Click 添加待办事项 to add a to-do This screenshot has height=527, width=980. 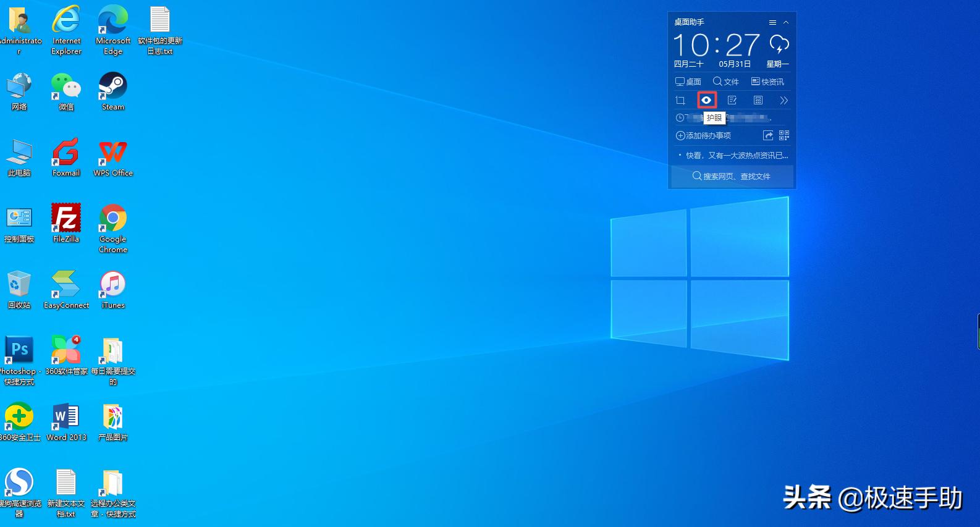(703, 135)
